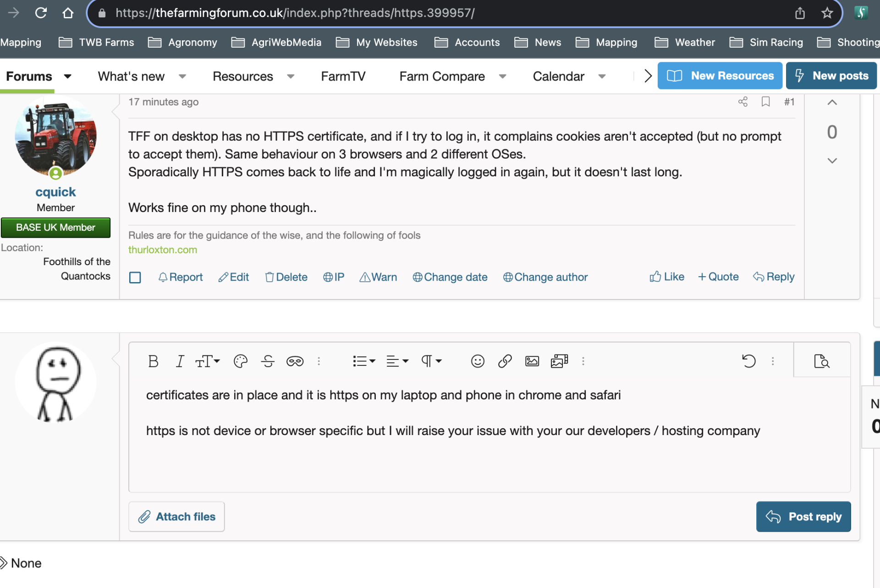Tick the post selection checkbox
Image resolution: width=880 pixels, height=588 pixels.
(135, 277)
